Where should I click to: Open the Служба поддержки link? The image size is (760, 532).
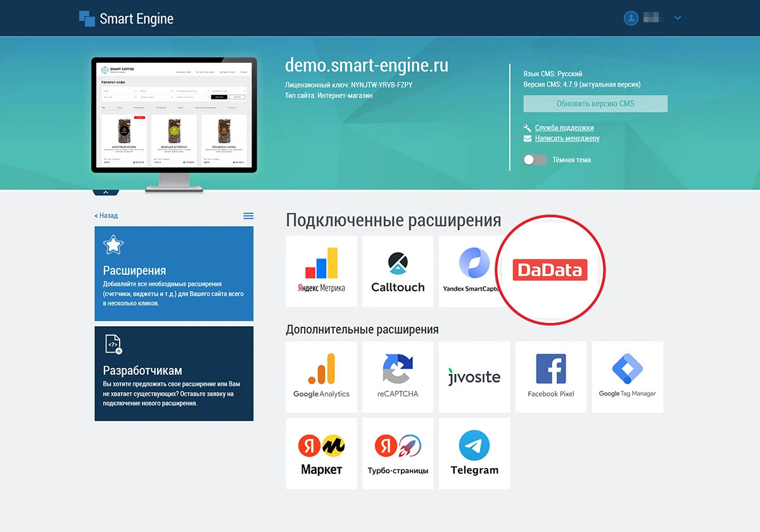coord(564,128)
